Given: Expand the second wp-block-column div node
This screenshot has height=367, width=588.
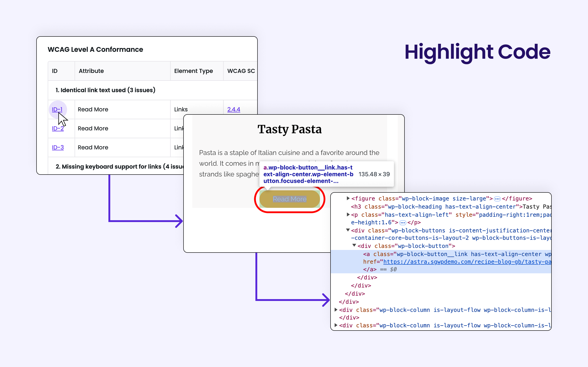Looking at the screenshot, I should pos(336,325).
